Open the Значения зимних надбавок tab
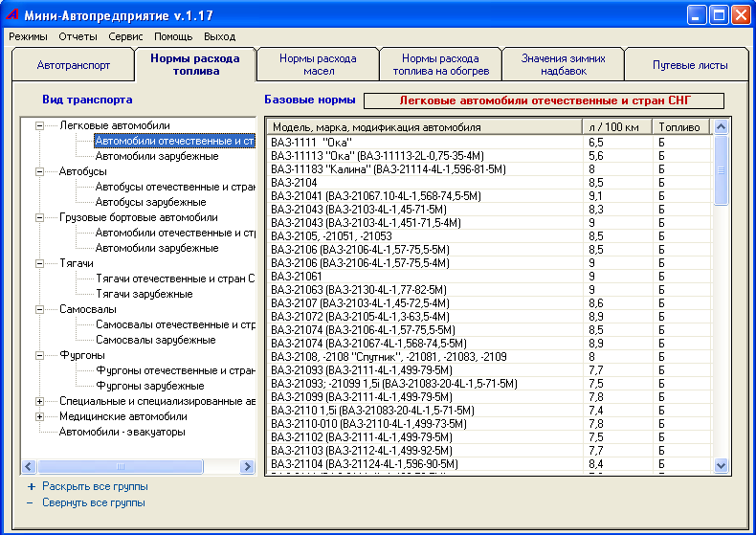 pyautogui.click(x=563, y=64)
